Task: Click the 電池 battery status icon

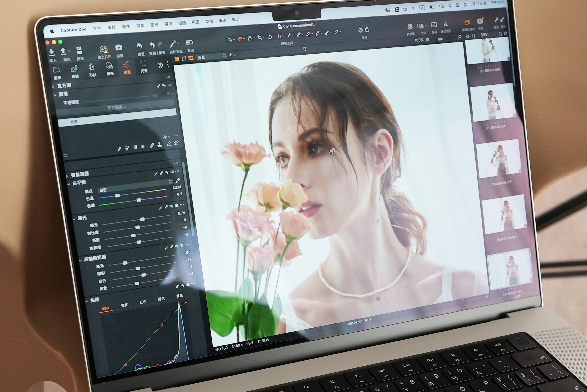Action: [x=190, y=43]
